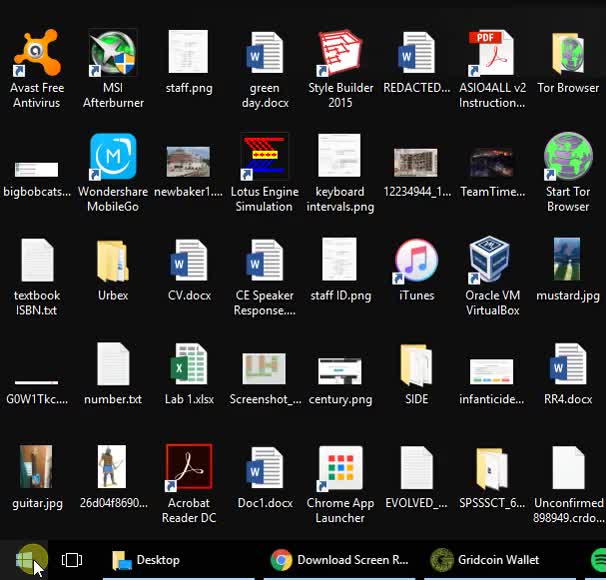The width and height of the screenshot is (606, 580).
Task: Select the REDACTED Word document icon
Action: coord(416,53)
